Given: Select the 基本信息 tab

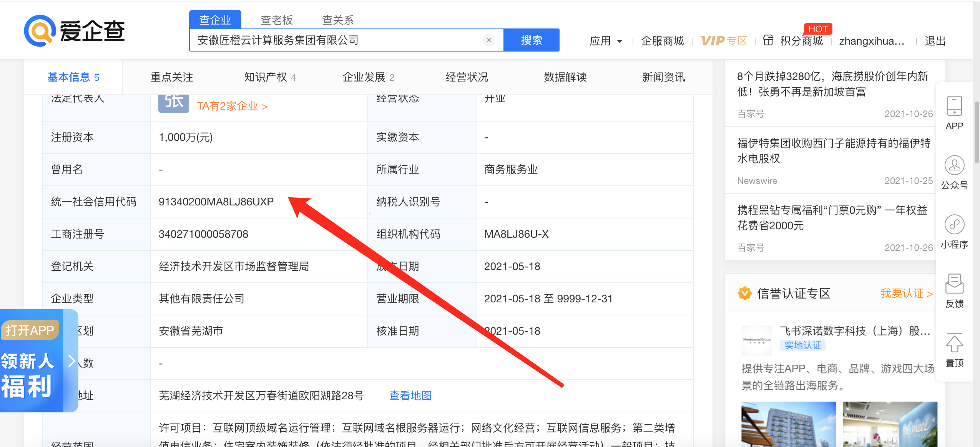Looking at the screenshot, I should [73, 77].
